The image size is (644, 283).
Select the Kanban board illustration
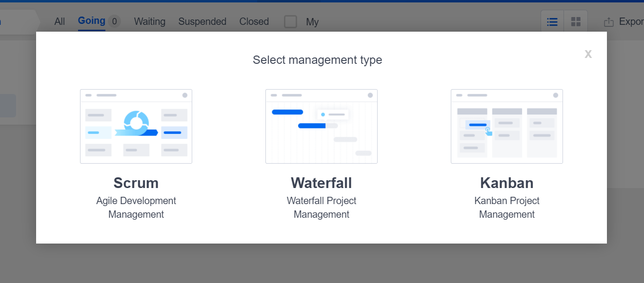(x=507, y=126)
